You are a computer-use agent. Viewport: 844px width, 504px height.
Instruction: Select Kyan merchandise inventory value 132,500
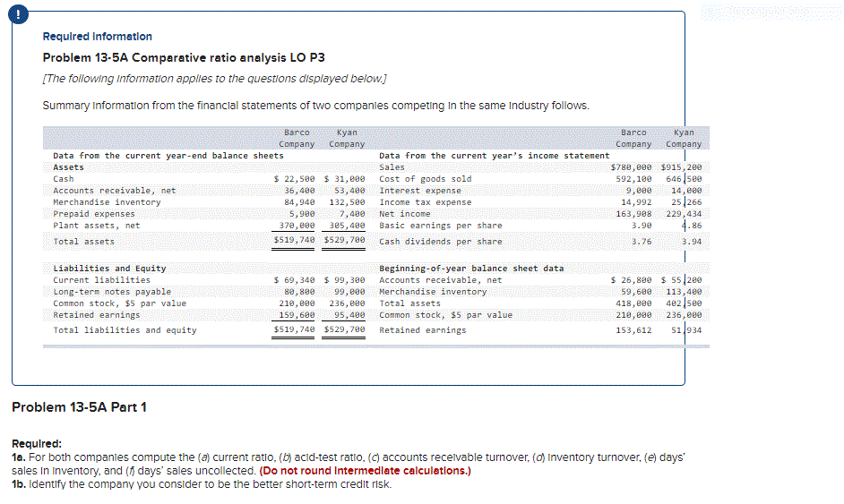pos(347,202)
